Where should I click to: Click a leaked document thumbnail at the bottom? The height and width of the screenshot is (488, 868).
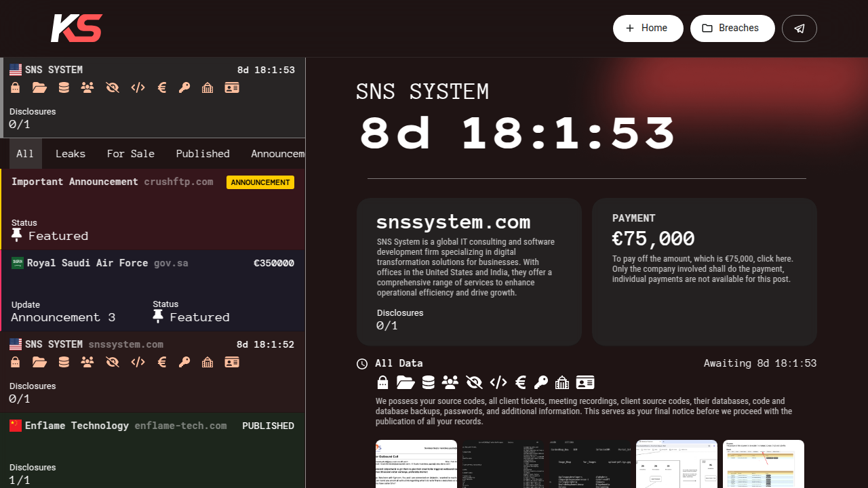point(416,464)
